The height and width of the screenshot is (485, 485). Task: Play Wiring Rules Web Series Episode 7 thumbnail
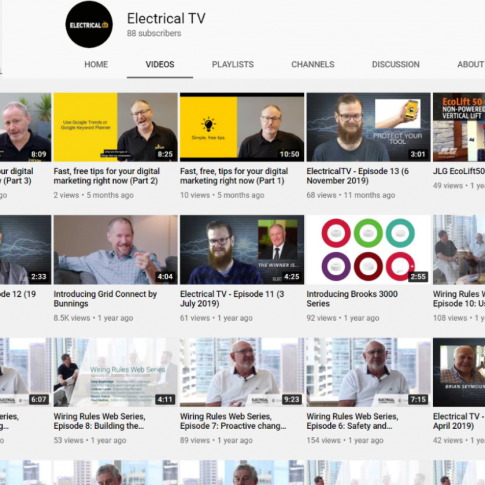[242, 372]
